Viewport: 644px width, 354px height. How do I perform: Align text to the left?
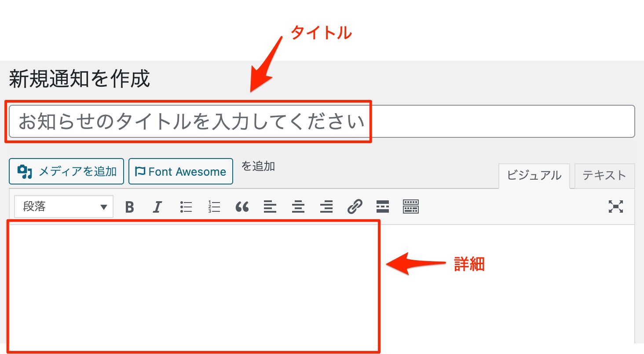(270, 206)
